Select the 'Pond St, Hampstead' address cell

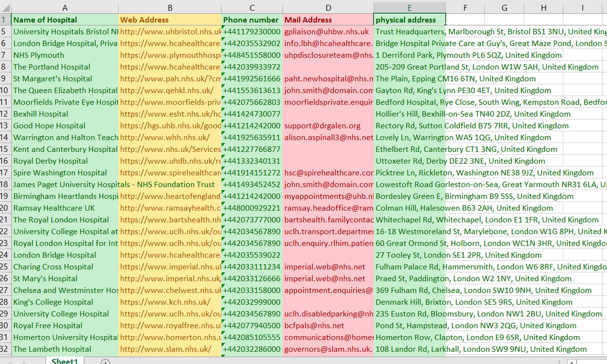click(410, 326)
